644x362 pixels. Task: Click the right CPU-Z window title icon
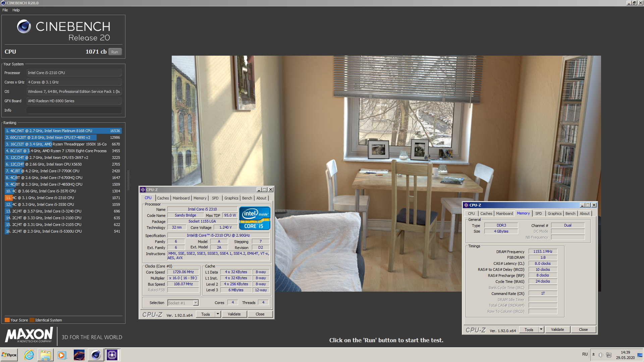click(x=466, y=205)
